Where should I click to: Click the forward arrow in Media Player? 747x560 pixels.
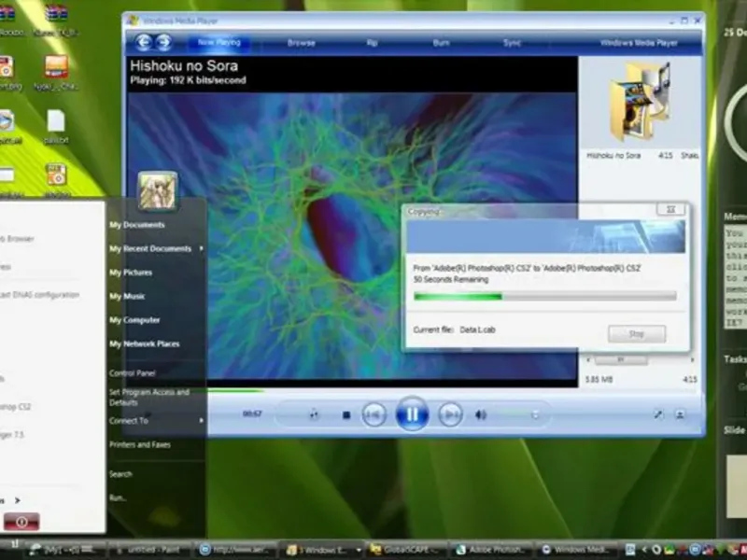tap(163, 42)
